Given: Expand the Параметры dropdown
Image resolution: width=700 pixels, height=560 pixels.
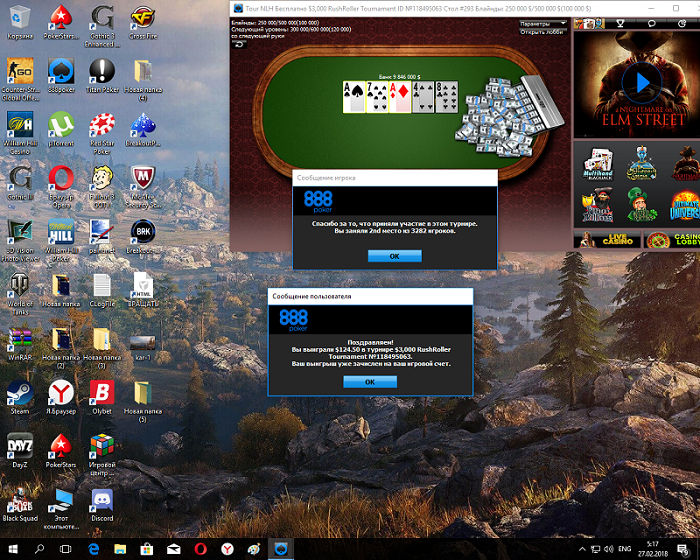Looking at the screenshot, I should pyautogui.click(x=543, y=23).
